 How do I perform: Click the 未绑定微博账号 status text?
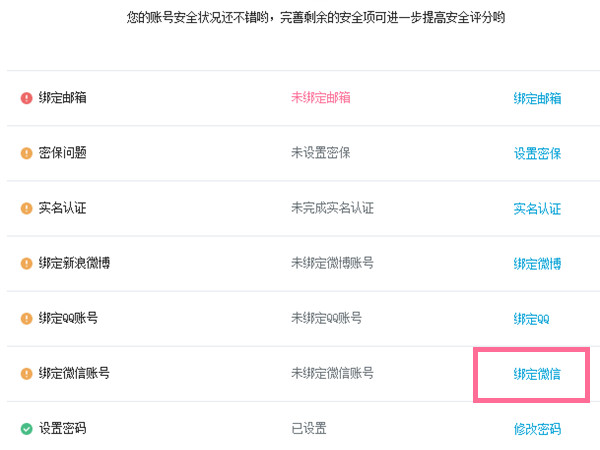pyautogui.click(x=332, y=263)
